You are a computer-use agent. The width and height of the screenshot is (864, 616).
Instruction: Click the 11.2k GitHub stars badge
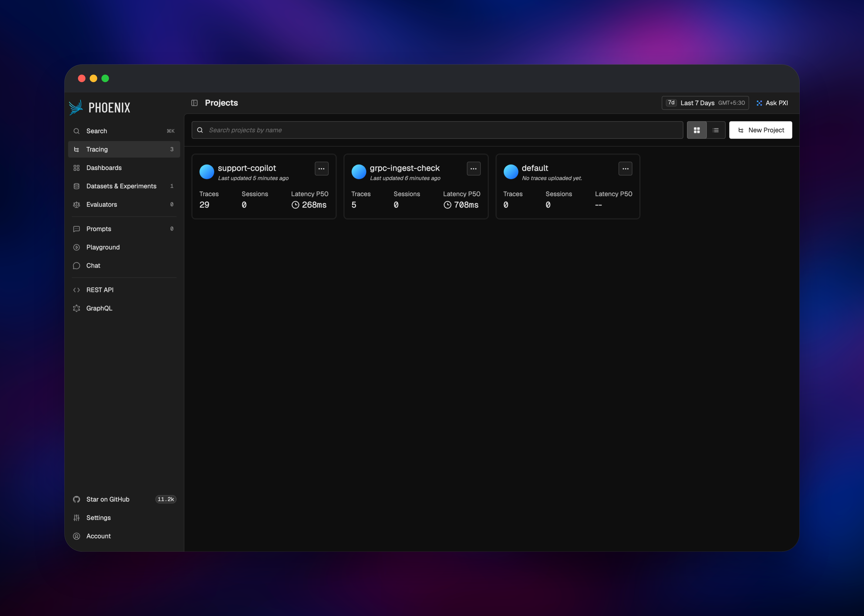[x=166, y=499]
